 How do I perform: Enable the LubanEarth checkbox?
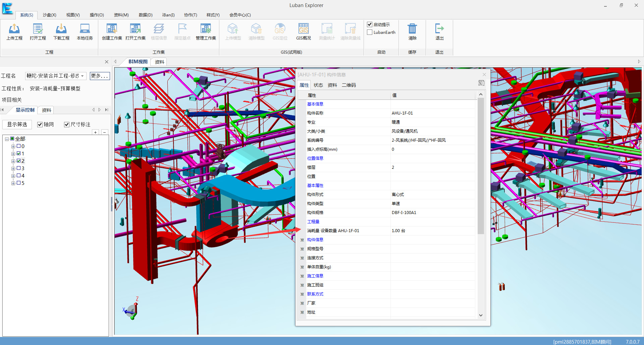tap(370, 32)
